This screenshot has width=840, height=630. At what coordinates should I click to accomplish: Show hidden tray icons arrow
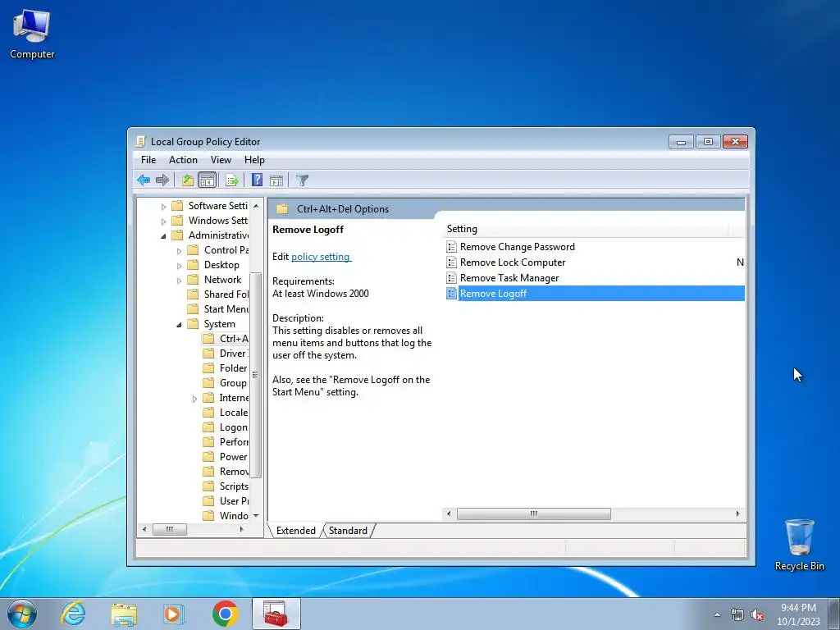[x=717, y=615]
